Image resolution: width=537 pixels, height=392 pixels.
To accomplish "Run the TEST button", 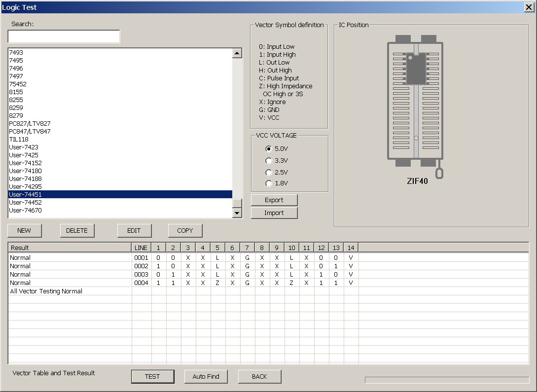I will (x=152, y=376).
